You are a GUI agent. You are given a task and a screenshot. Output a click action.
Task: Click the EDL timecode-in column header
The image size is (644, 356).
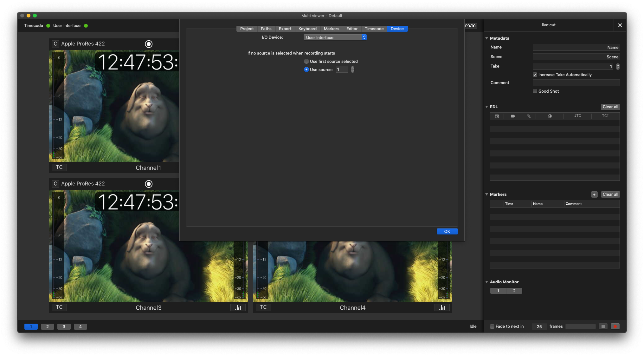coord(577,116)
